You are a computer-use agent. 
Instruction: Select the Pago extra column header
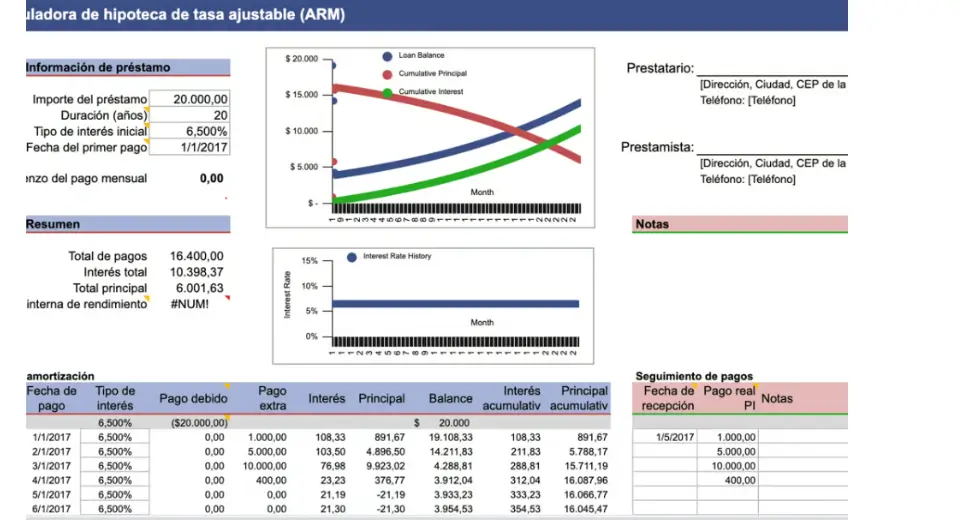coord(272,398)
